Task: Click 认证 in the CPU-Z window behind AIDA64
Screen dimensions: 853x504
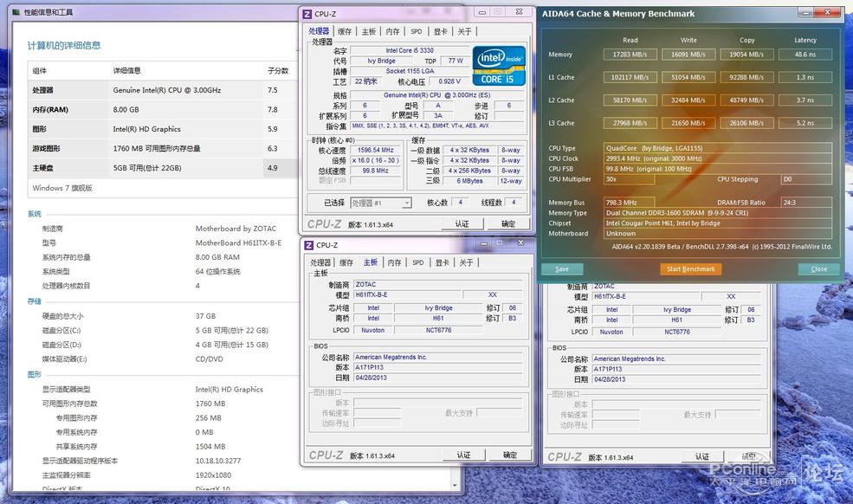Action: click(x=702, y=456)
